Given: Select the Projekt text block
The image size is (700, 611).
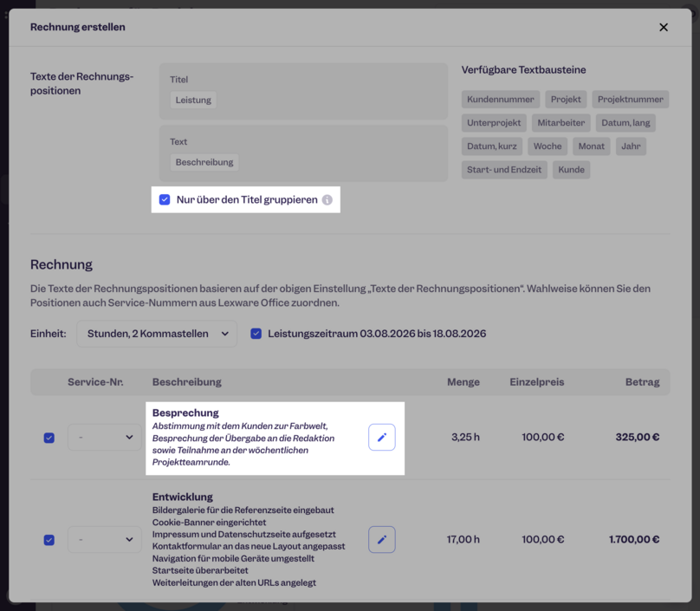Looking at the screenshot, I should pyautogui.click(x=566, y=99).
